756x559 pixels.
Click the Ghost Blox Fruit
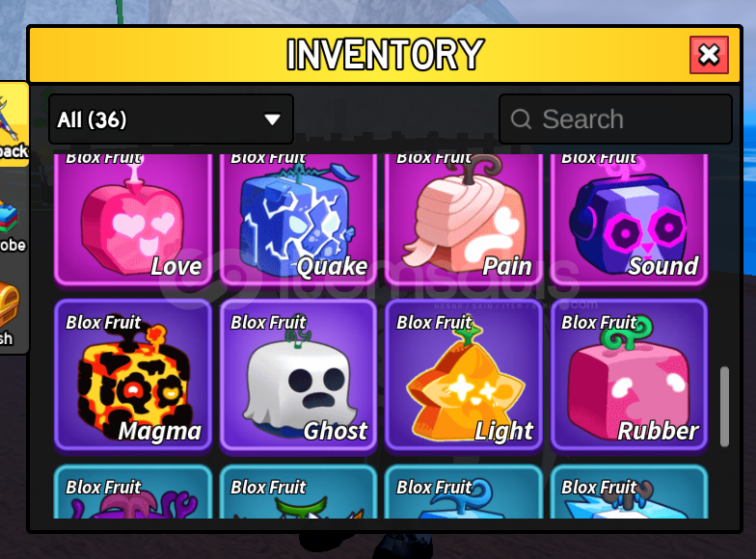(x=299, y=376)
